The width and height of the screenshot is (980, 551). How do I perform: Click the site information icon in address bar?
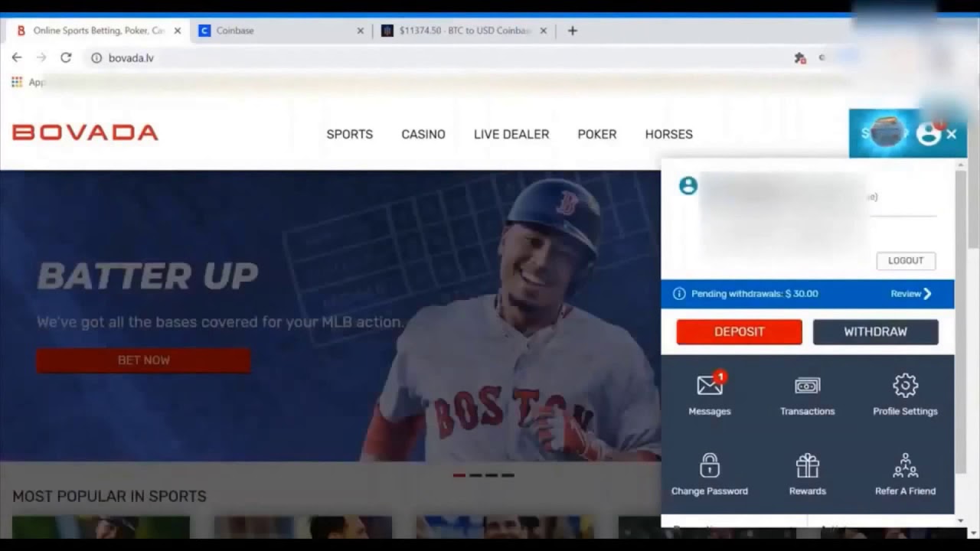(96, 57)
